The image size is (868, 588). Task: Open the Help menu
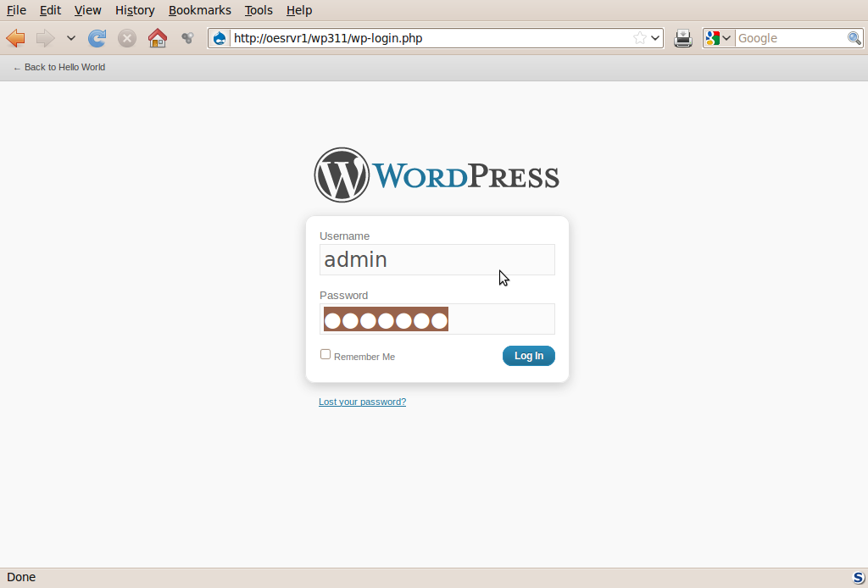coord(299,10)
